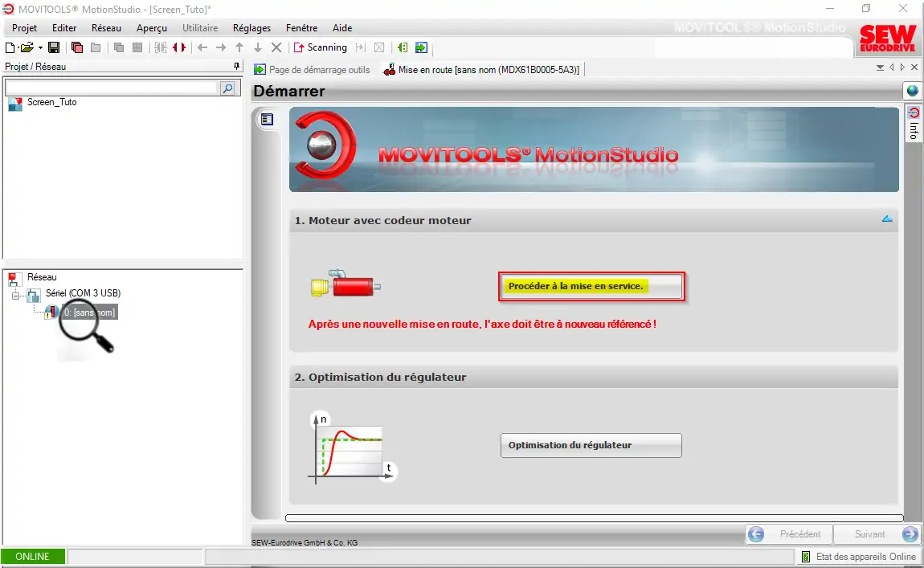
Task: Open the Réglages menu
Action: click(x=251, y=27)
